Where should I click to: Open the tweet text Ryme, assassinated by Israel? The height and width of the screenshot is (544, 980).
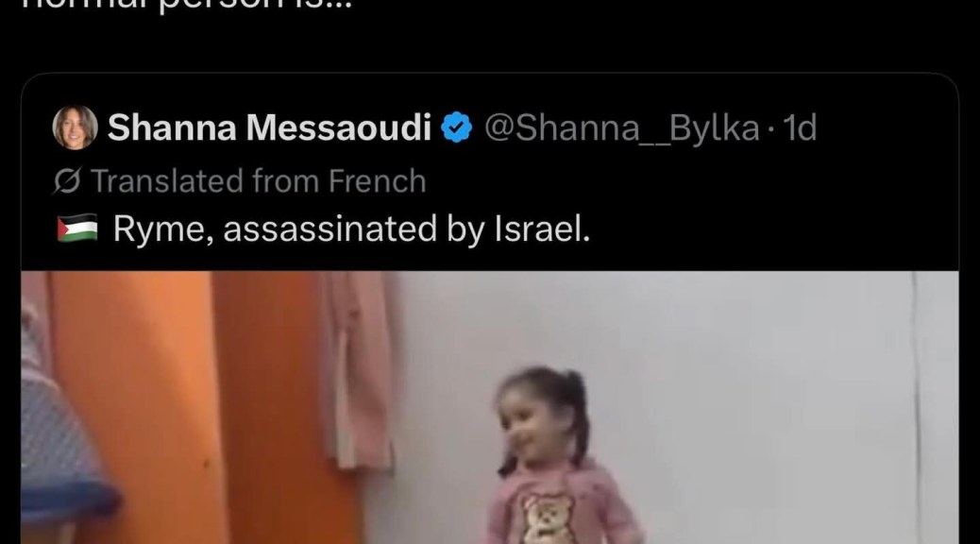[x=351, y=229]
